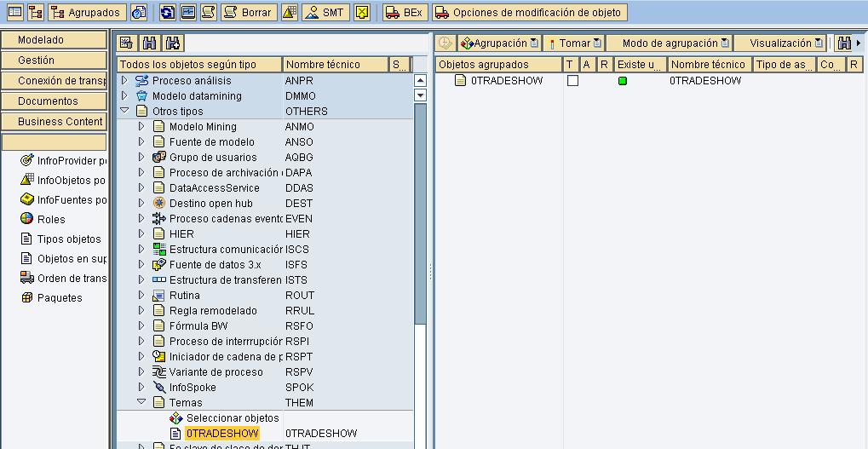Click the binoculars icon in right panel toolbar
The width and height of the screenshot is (868, 449).
click(x=843, y=43)
